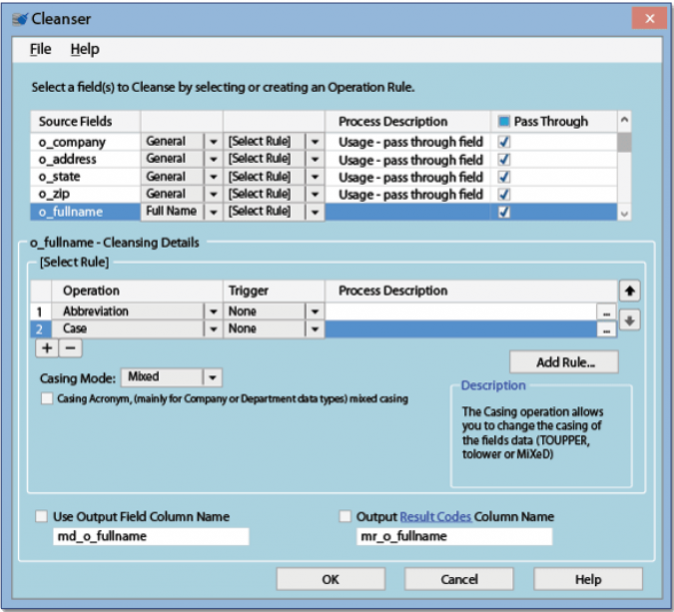This screenshot has height=612, width=674.
Task: Close the Cleanser dialog window
Action: (650, 18)
